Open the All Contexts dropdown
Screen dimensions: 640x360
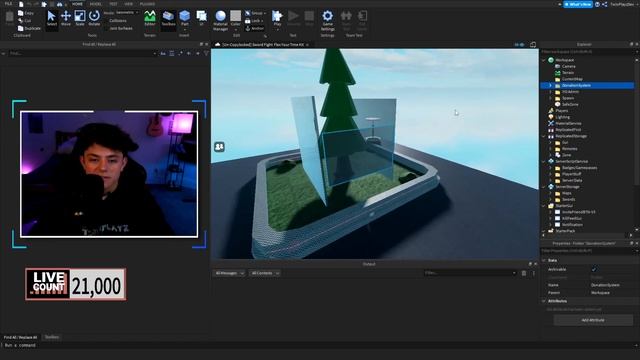click(x=265, y=273)
